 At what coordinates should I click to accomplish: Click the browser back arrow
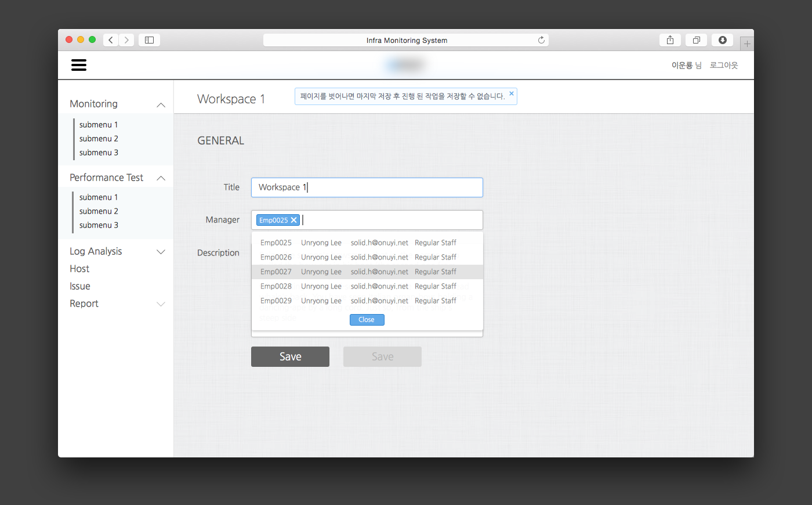tap(111, 40)
